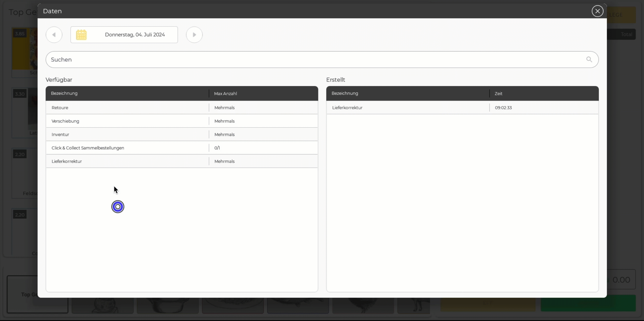Click Mehrmals in the Verfügbar Lieferkorrektur row
Viewport: 644px width, 321px height.
225,161
